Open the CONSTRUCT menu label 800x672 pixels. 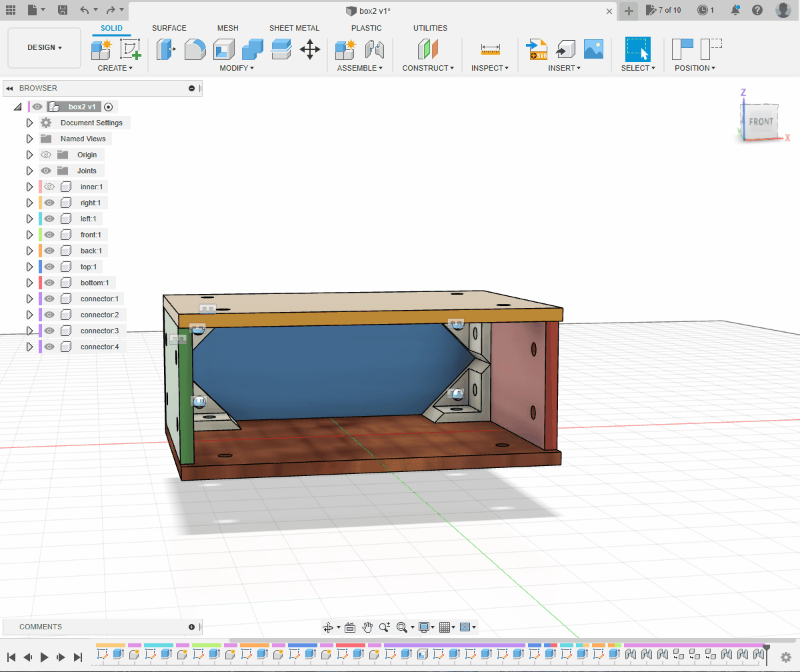(x=428, y=68)
